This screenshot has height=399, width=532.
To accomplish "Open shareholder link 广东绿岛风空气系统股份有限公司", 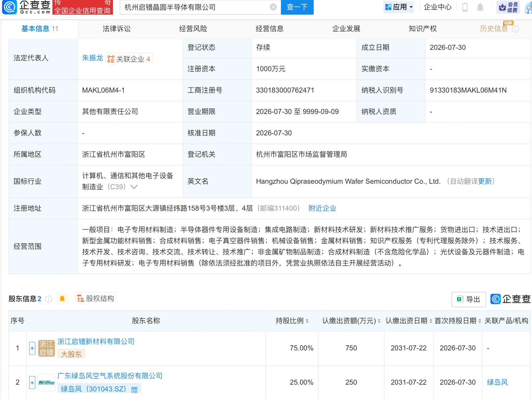I will pos(110,376).
